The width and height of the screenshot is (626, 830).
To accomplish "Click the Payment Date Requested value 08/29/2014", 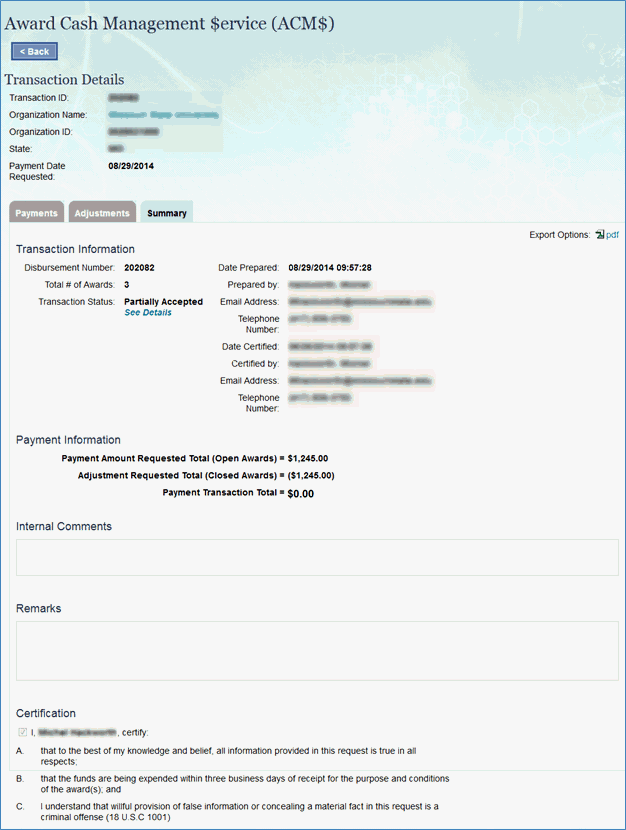I will point(131,165).
